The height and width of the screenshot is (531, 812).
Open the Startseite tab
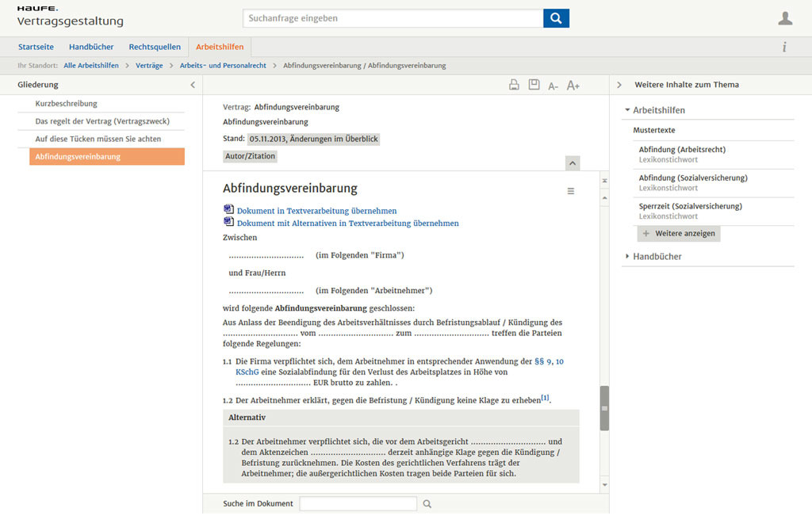(x=36, y=47)
